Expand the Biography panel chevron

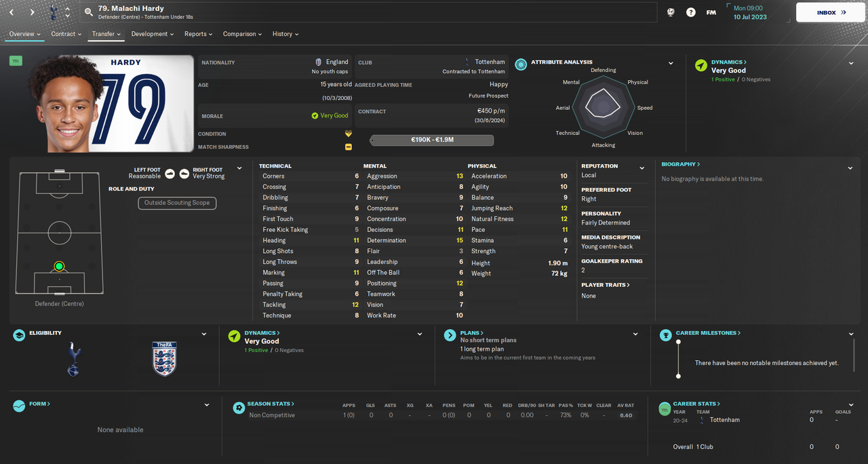[x=850, y=168]
